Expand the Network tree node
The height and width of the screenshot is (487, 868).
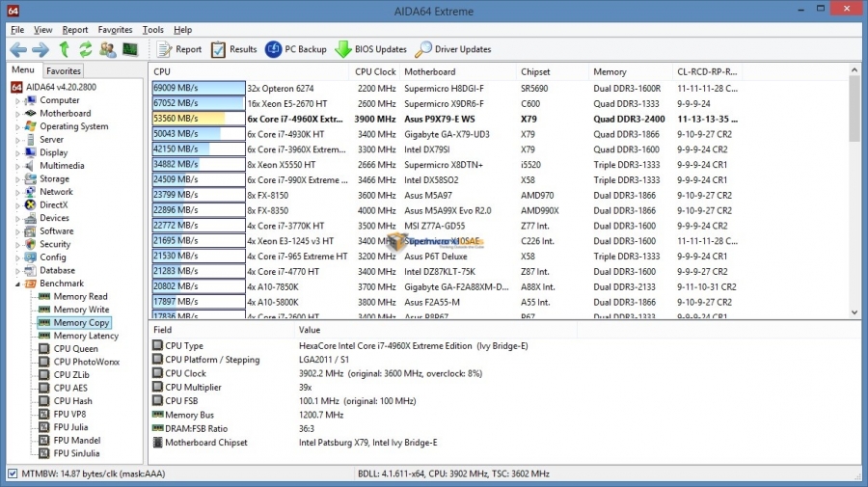[x=17, y=192]
